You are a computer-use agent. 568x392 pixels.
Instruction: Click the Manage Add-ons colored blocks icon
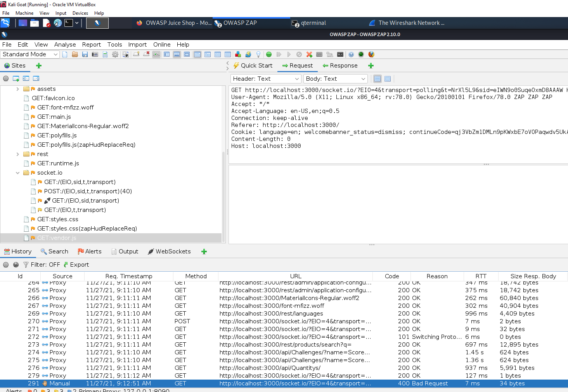tap(238, 54)
